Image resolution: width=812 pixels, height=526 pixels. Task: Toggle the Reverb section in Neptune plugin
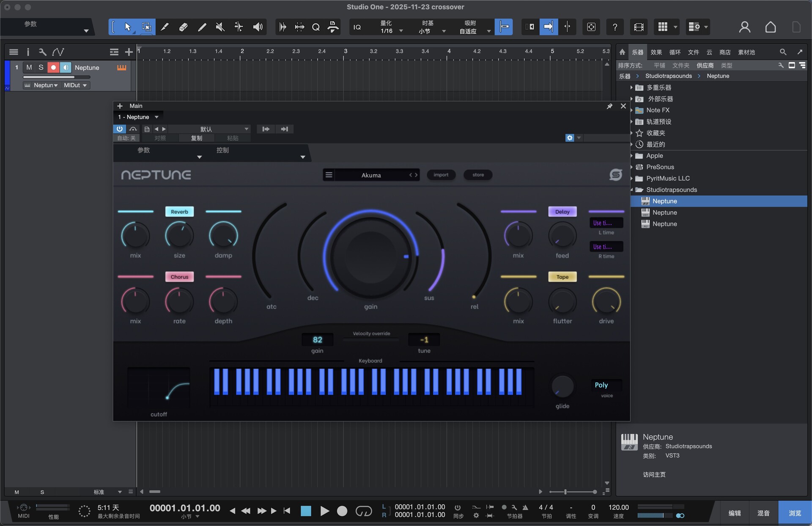(179, 211)
